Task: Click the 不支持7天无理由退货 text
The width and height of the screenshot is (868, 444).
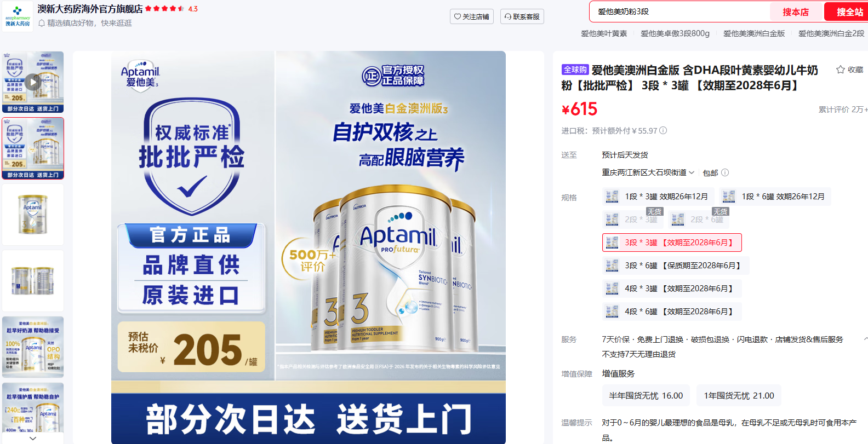Action: pyautogui.click(x=639, y=354)
